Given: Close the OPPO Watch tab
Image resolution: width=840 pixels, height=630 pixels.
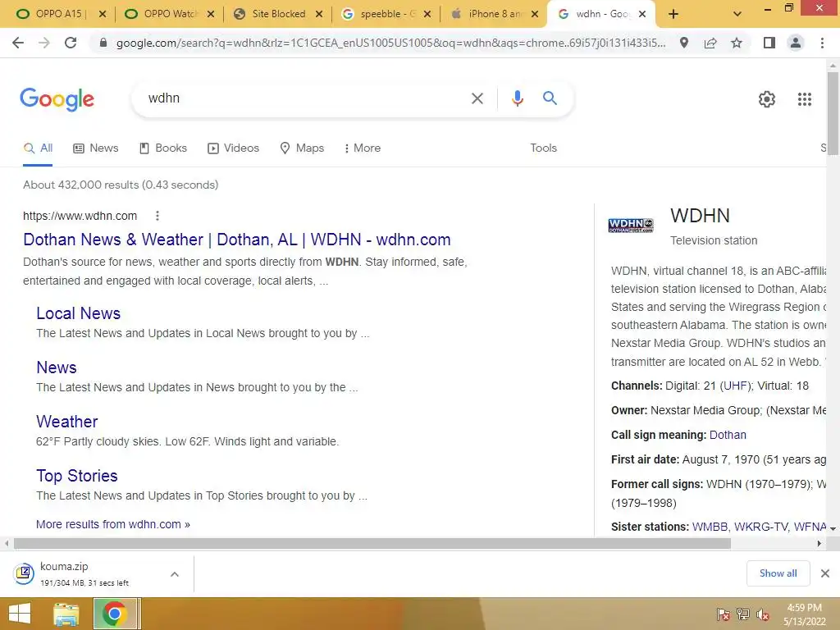Looking at the screenshot, I should 211,15.
